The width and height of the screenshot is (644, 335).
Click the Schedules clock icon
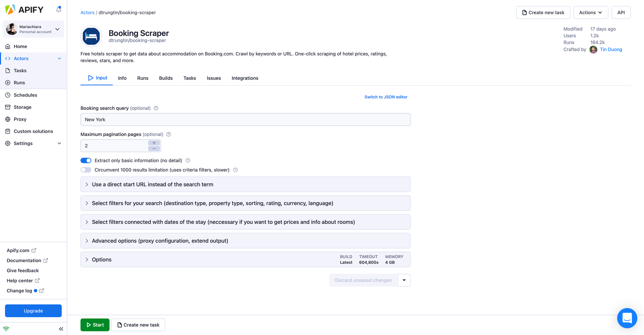(x=8, y=95)
